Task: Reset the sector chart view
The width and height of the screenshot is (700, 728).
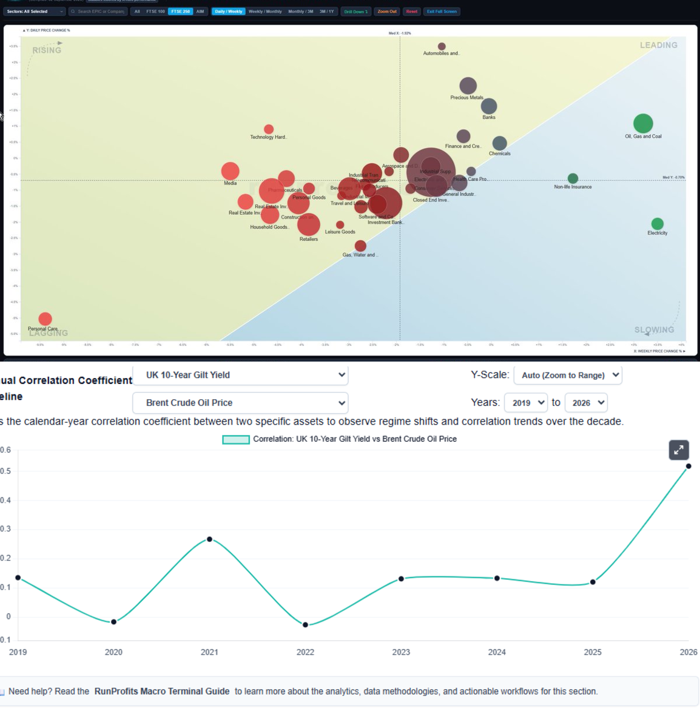Action: coord(412,12)
